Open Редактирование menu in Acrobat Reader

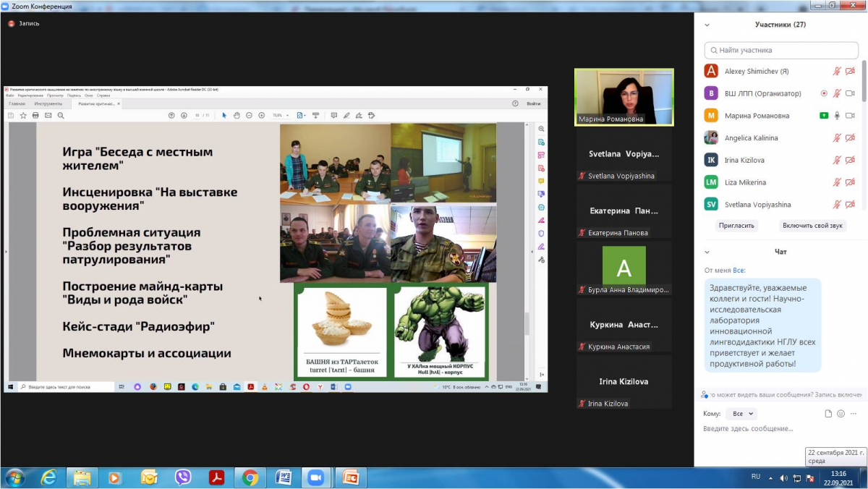tap(30, 95)
